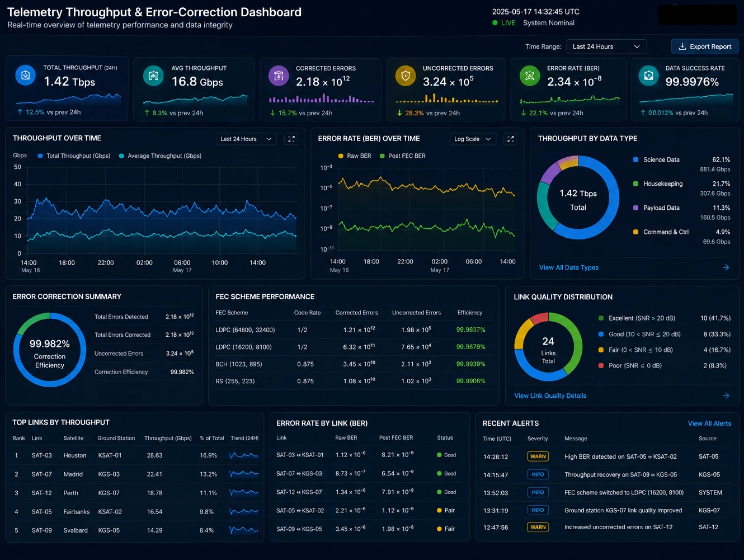Click the SAT-12 trend sparkline
Screen dimensions: 744x560
point(244,493)
